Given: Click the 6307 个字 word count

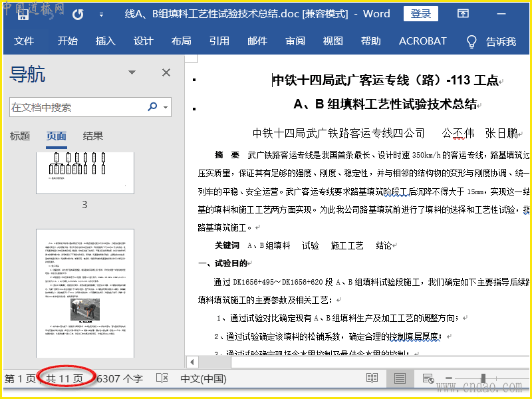Looking at the screenshot, I should click(120, 378).
